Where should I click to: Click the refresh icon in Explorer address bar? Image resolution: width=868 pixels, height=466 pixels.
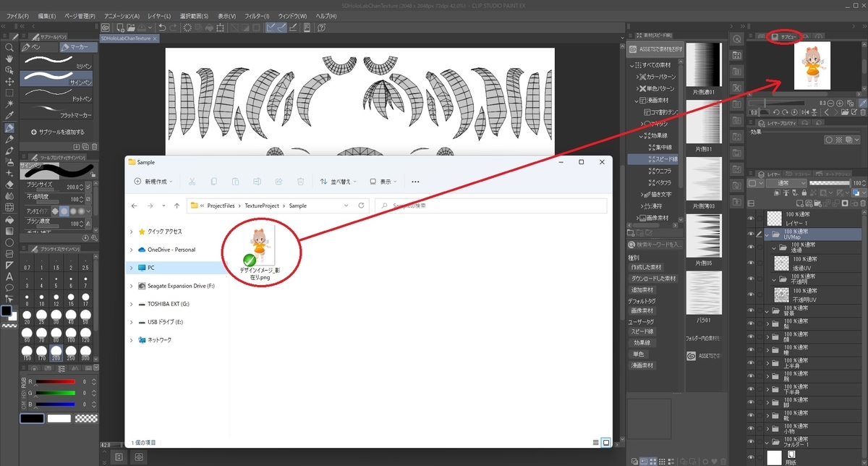click(x=361, y=206)
